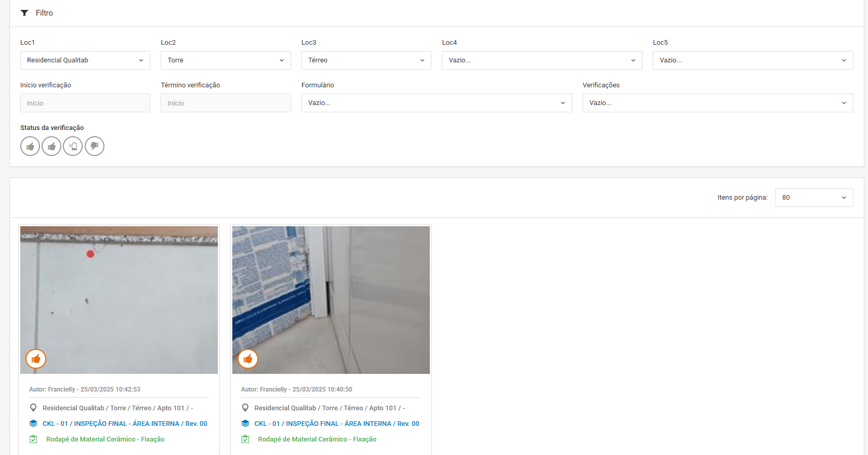This screenshot has width=868, height=455.
Task: Open the Formulário dropdown
Action: click(x=437, y=103)
